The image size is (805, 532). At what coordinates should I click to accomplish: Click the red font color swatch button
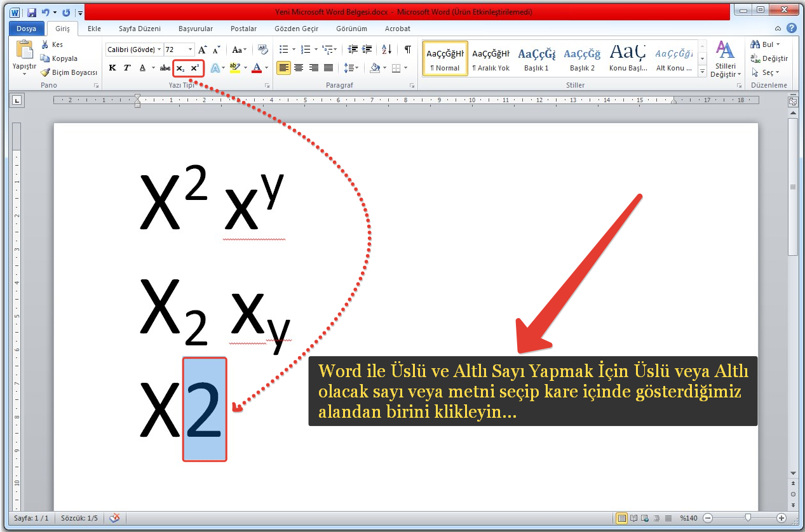(x=257, y=68)
